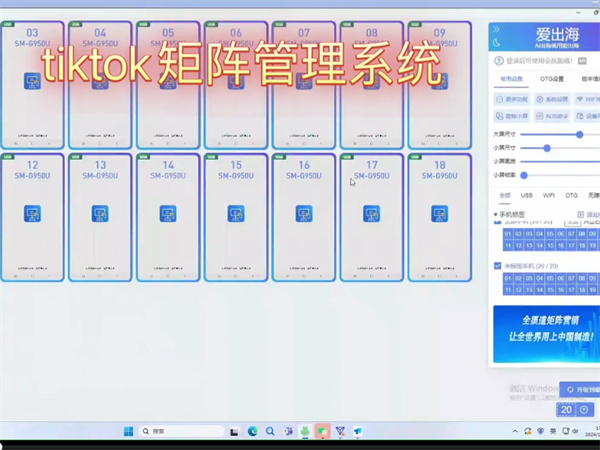This screenshot has width=600, height=450.
Task: Open the ADB命令 button
Action: 552,116
